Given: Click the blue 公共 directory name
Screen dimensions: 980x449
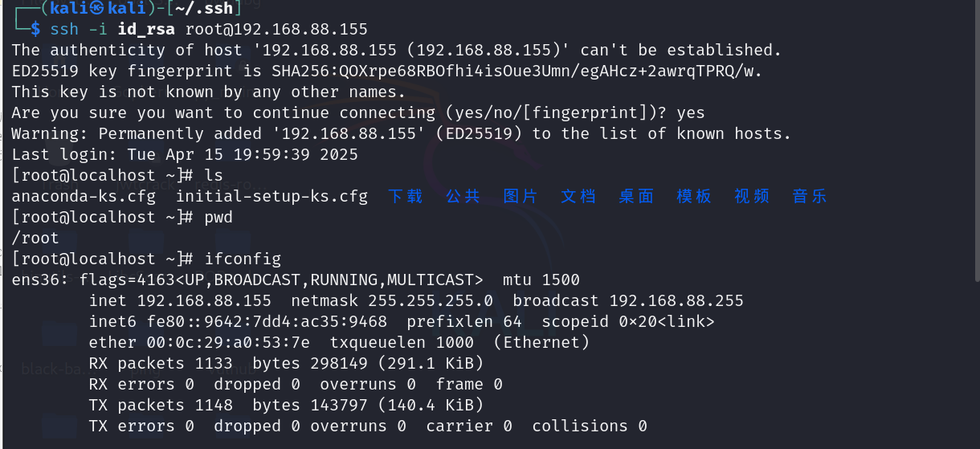Looking at the screenshot, I should pyautogui.click(x=463, y=196).
